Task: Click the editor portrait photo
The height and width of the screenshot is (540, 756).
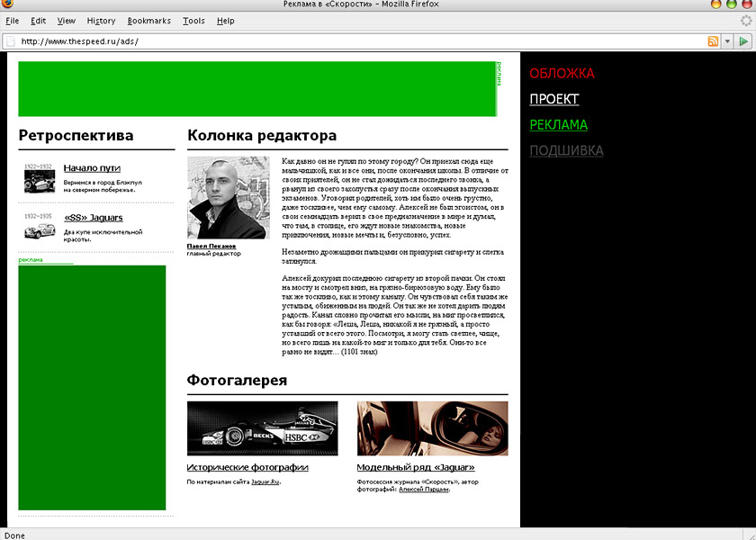Action: point(228,198)
